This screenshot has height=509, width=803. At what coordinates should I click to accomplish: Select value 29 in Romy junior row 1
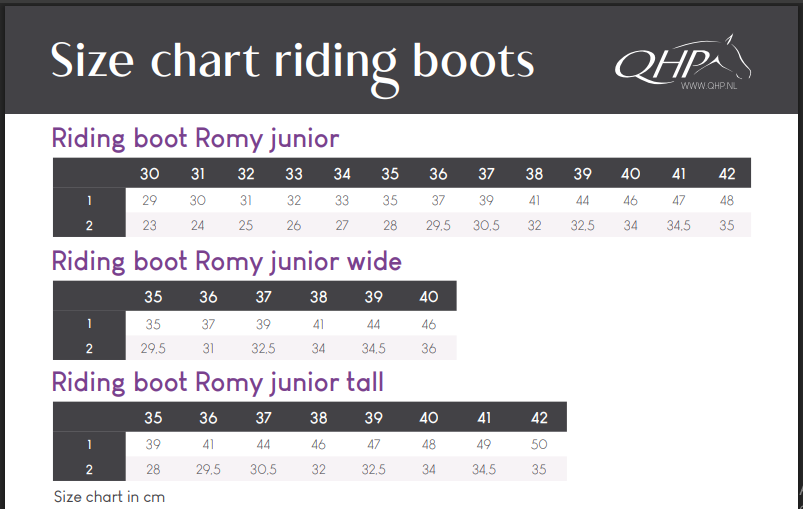click(149, 200)
